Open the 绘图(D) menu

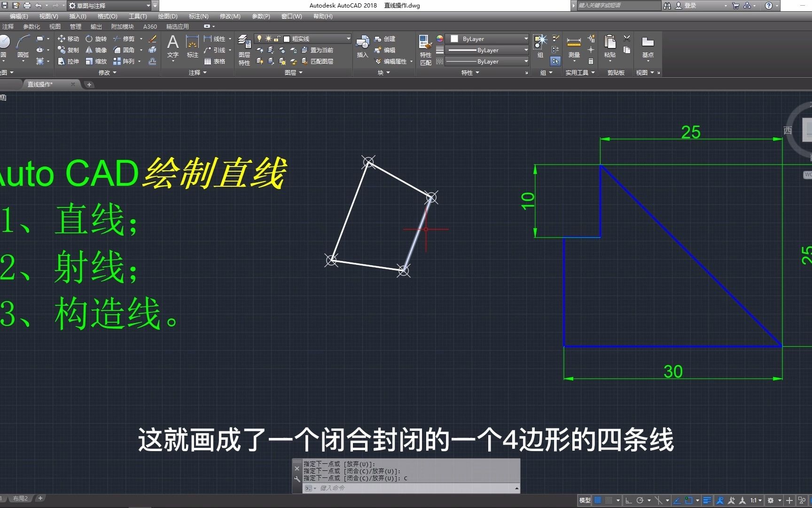point(168,16)
